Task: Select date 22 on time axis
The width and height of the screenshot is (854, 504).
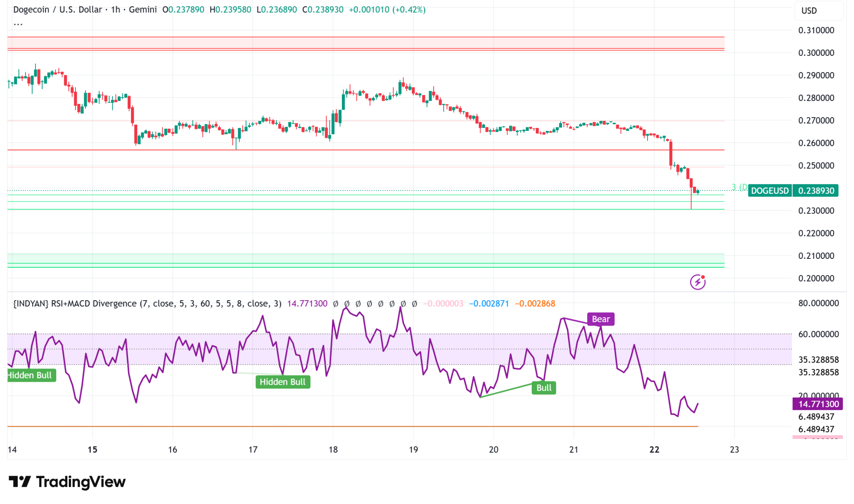Action: tap(654, 449)
